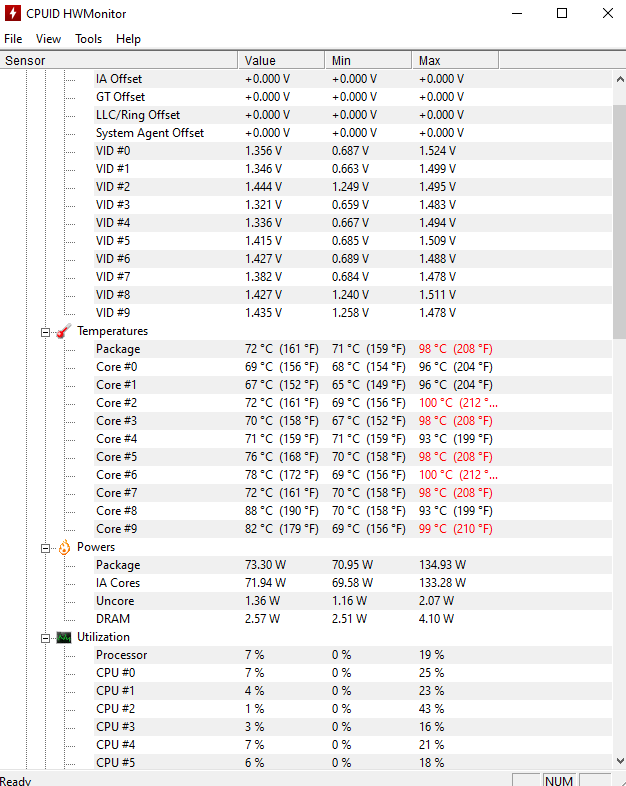Collapse the Powers section
The width and height of the screenshot is (626, 786).
46,548
